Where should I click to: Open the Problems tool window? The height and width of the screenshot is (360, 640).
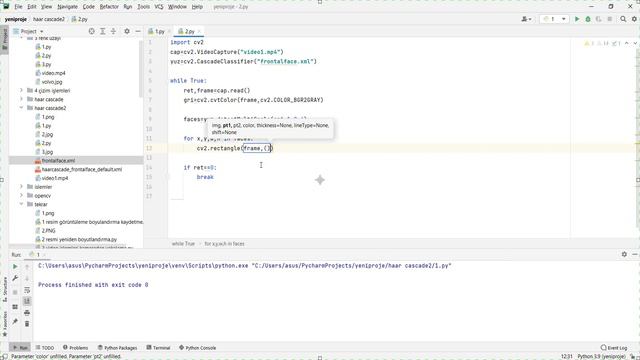76,348
